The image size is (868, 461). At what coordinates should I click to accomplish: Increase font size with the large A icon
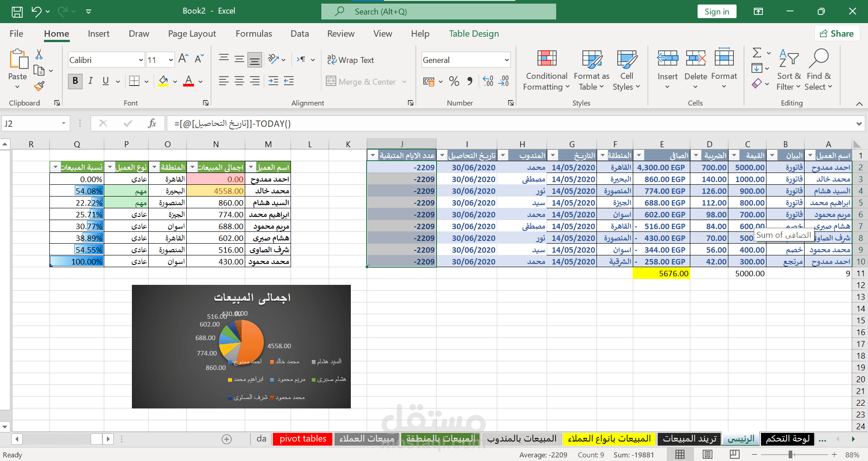point(183,59)
